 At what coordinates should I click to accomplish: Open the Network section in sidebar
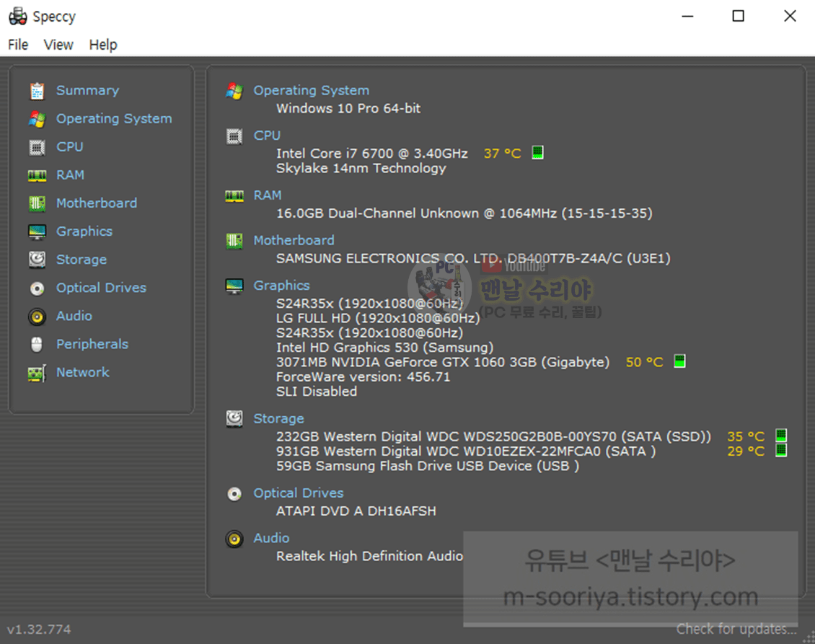(83, 372)
